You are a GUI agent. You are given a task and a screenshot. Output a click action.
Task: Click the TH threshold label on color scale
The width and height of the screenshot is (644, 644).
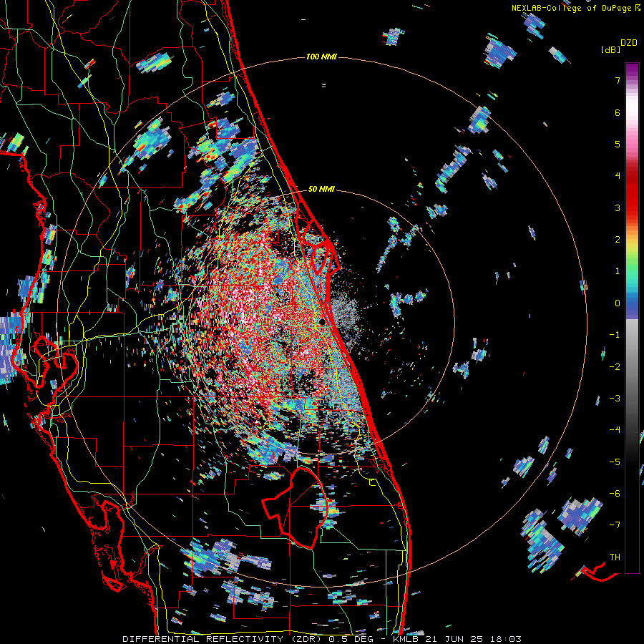click(x=615, y=557)
